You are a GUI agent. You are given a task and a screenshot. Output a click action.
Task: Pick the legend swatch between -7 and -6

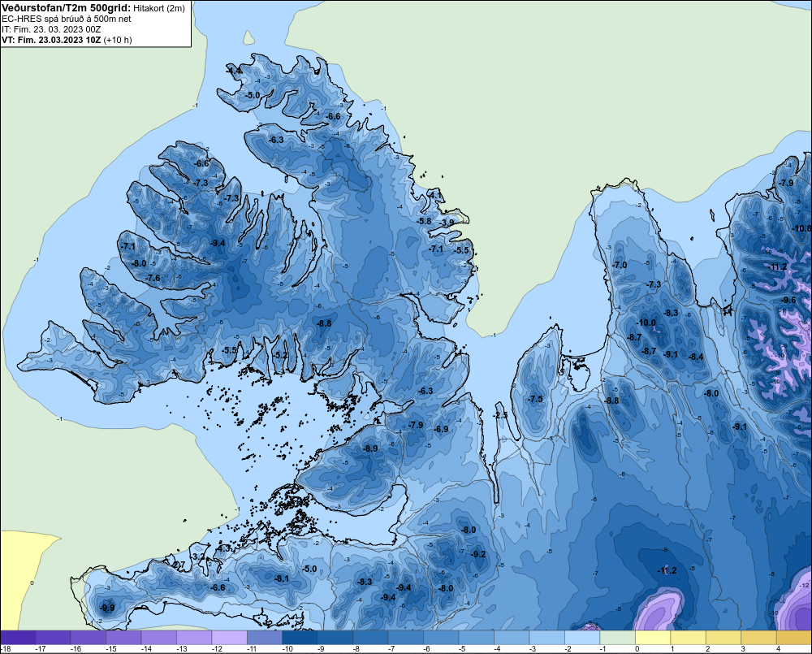pos(406,638)
